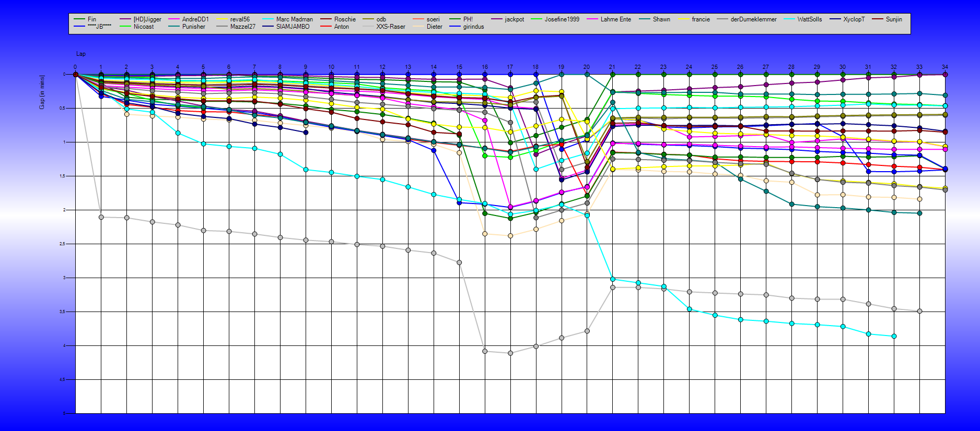Select lap number 30 on top axis

tap(843, 67)
